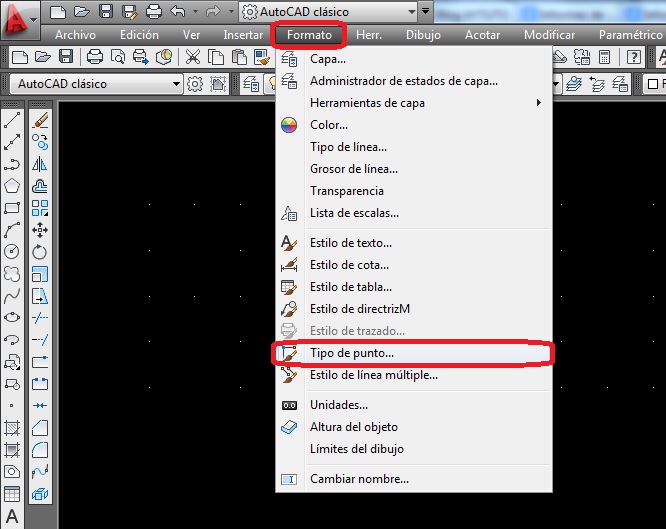
Task: Select the Multiline Text A tool
Action: [12, 516]
